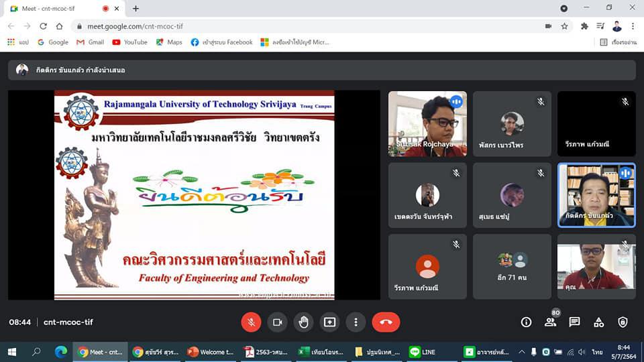This screenshot has height=362, width=644.
Task: Open the Gmail bookmark
Action: click(x=91, y=42)
